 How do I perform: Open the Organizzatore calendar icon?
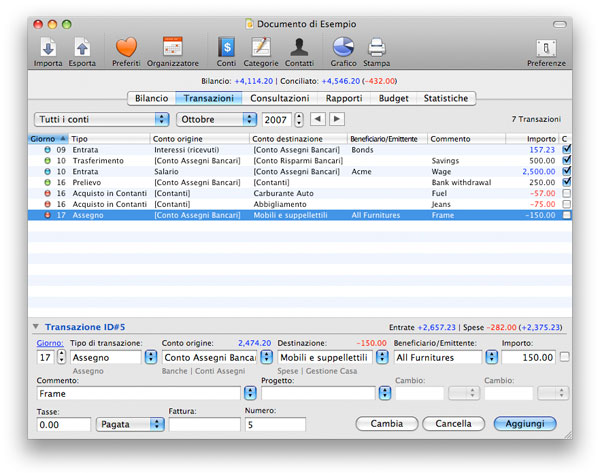pos(172,47)
